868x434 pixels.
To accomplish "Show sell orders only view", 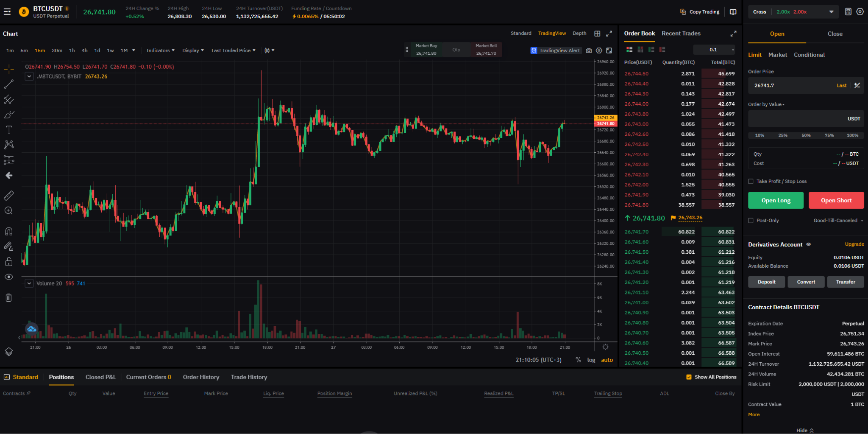I will coord(662,50).
